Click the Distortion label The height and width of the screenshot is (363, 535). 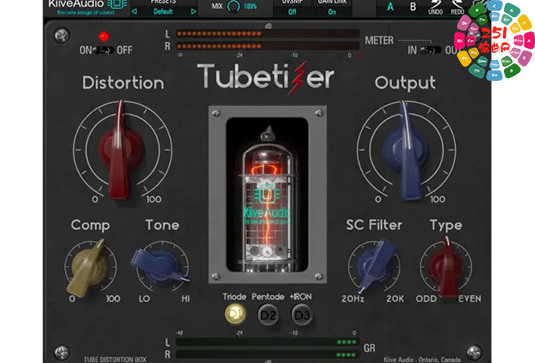[x=123, y=83]
